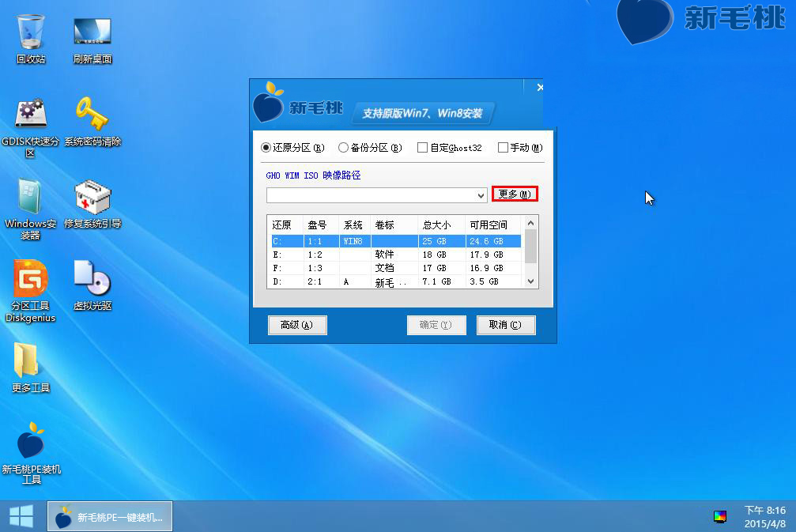The width and height of the screenshot is (796, 532).
Task: Click 总大小 column header
Action: pos(442,224)
